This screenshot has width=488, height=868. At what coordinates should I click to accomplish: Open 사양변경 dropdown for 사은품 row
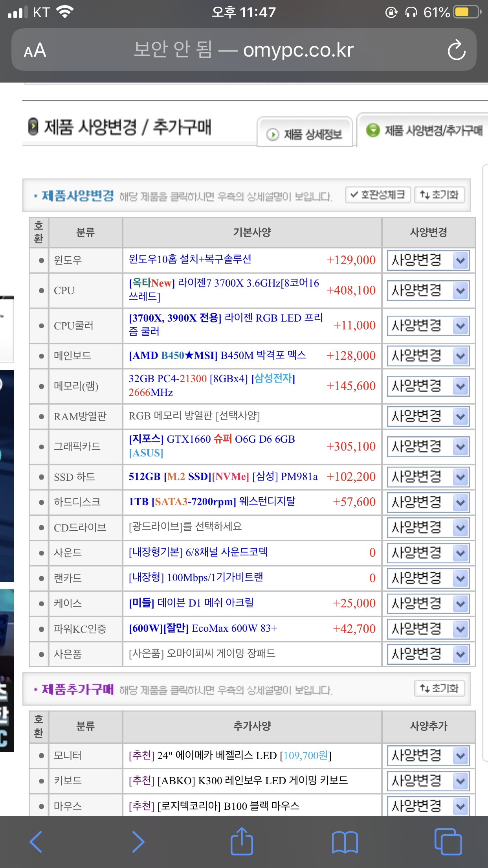point(428,654)
